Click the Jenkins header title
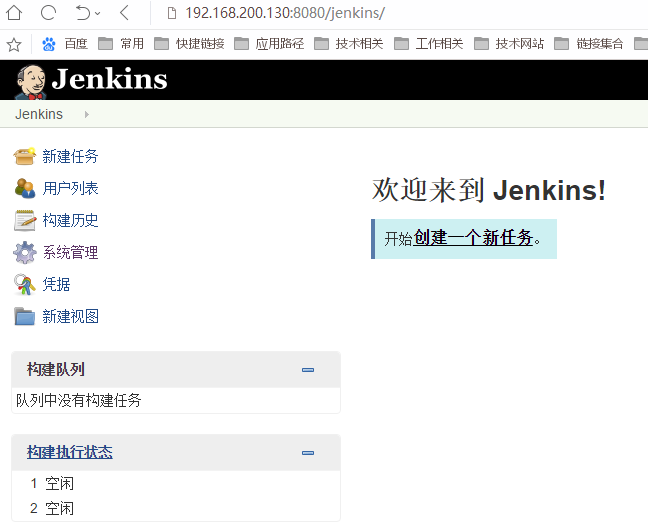 [110, 78]
